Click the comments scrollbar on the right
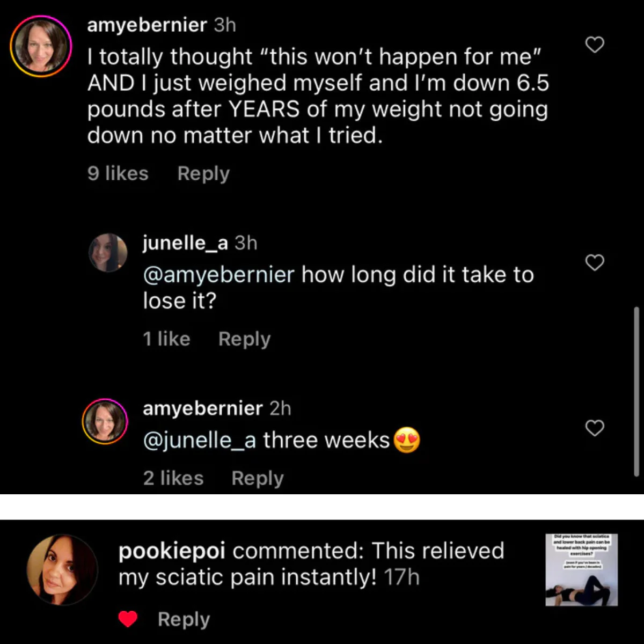 636,392
